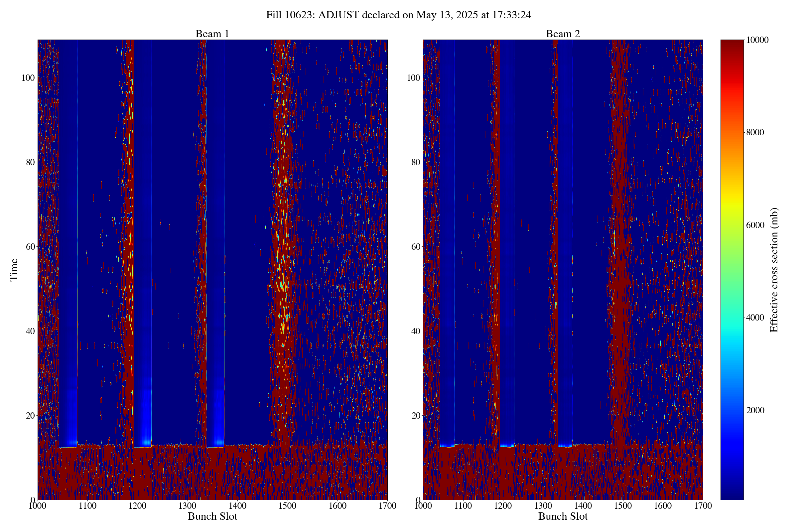Click Beam 2 x-axis tick 1200

503,506
